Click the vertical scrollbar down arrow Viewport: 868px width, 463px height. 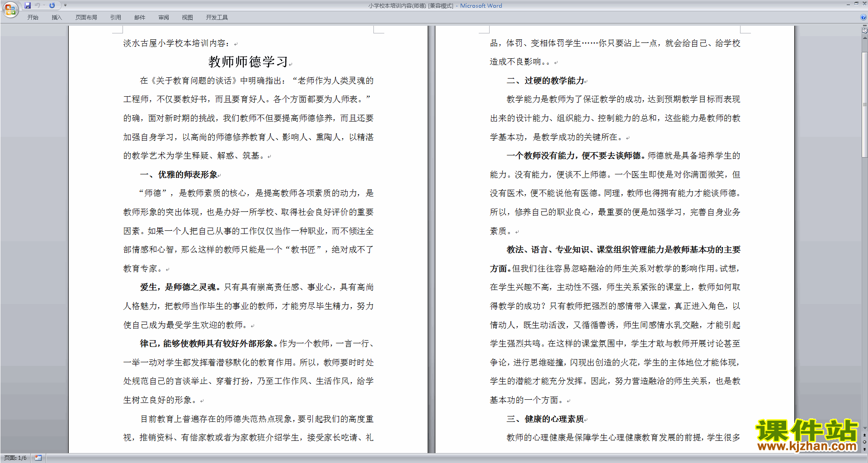864,428
